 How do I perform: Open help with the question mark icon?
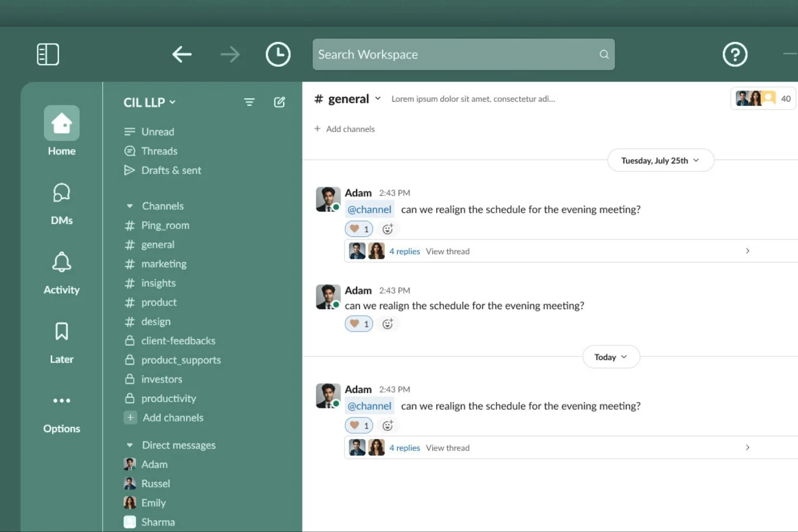point(735,54)
